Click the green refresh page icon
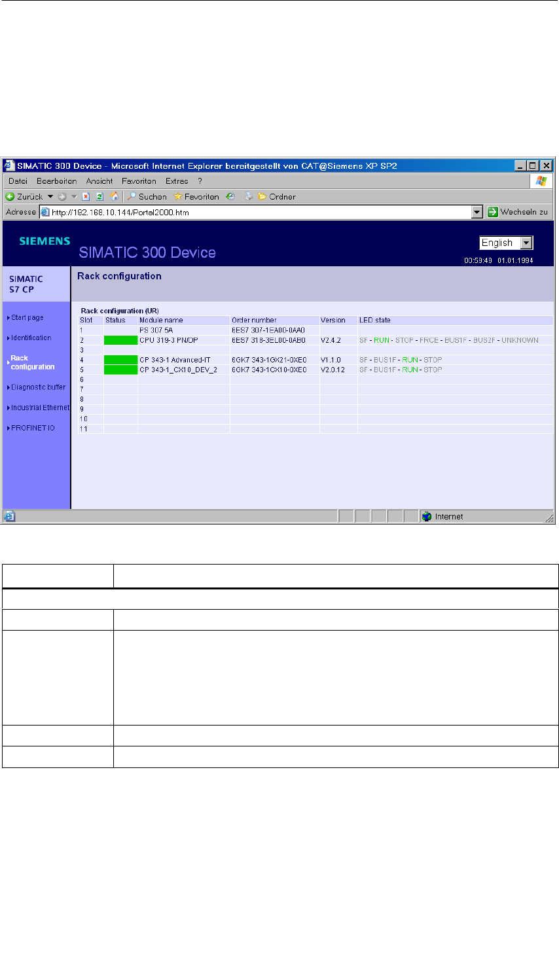 (x=99, y=196)
